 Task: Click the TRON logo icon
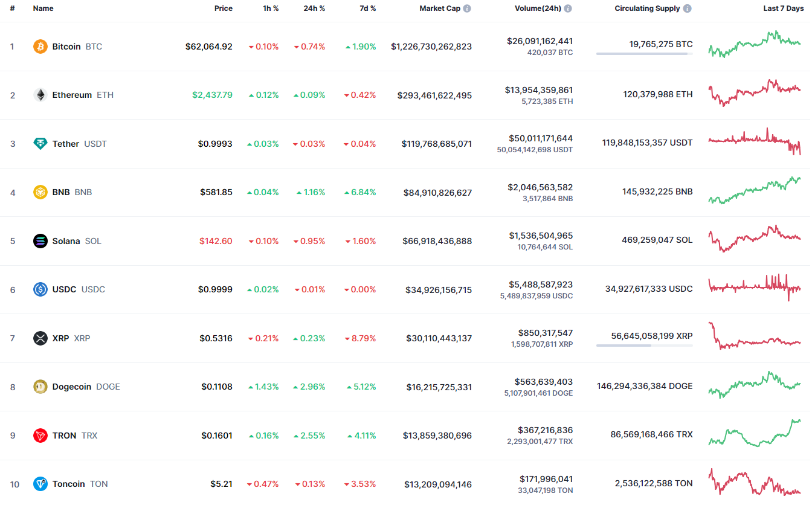point(40,436)
